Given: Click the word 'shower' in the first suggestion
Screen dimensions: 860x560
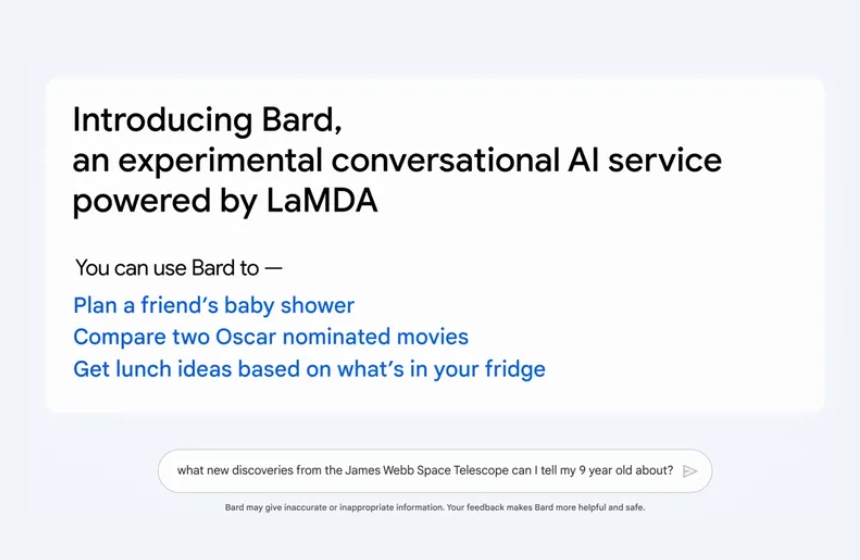Looking at the screenshot, I should 318,306.
